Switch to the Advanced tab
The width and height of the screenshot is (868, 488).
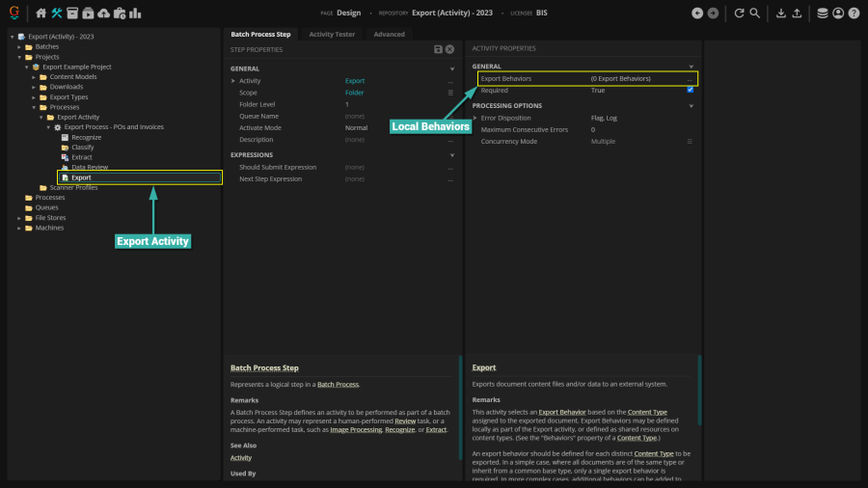pos(389,34)
